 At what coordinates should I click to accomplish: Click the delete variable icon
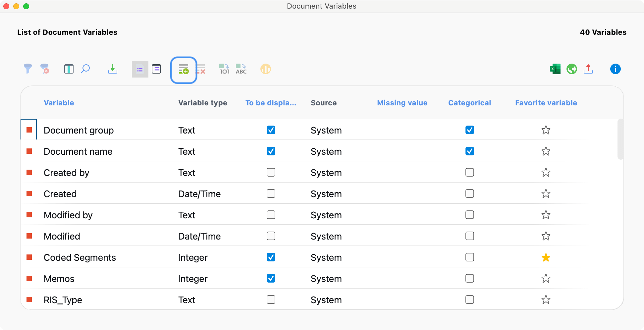click(x=201, y=70)
